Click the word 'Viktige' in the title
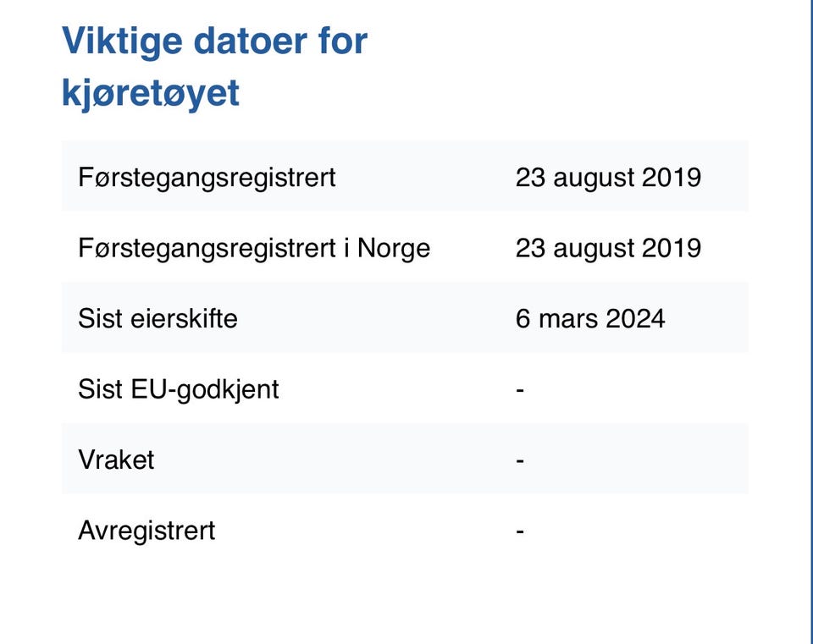The width and height of the screenshot is (813, 644). (122, 41)
